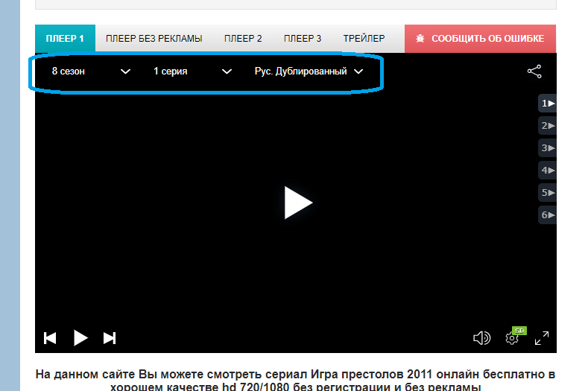Select side playlist item 1

coord(548,104)
